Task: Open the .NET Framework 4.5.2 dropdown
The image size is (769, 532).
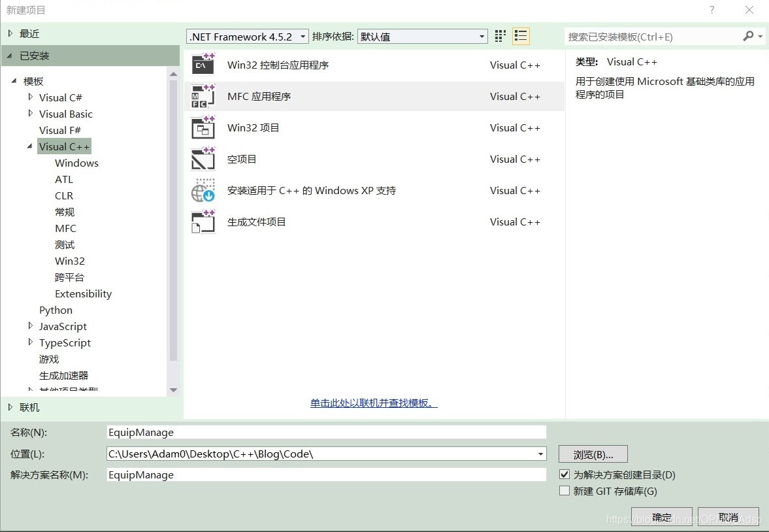Action: pos(248,37)
